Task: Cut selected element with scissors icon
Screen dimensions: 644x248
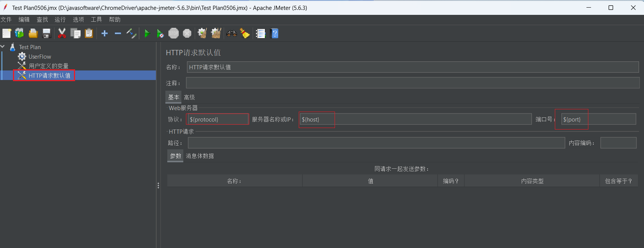Action: click(62, 34)
